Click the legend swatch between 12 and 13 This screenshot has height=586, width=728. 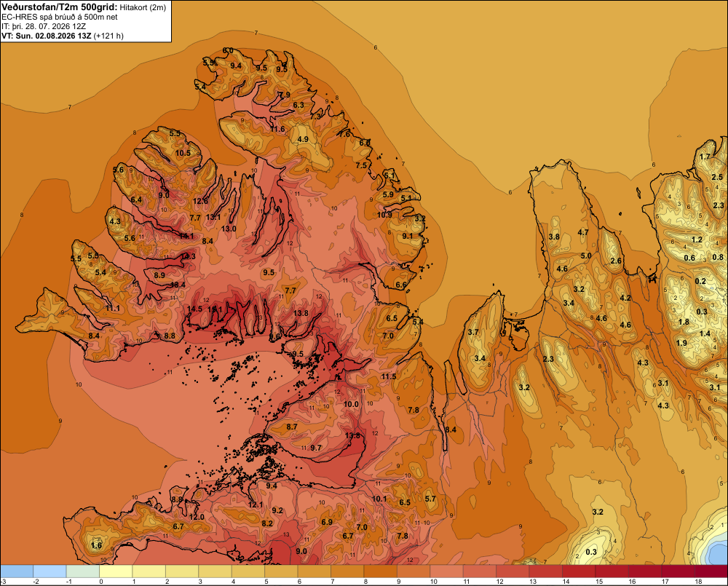click(513, 571)
